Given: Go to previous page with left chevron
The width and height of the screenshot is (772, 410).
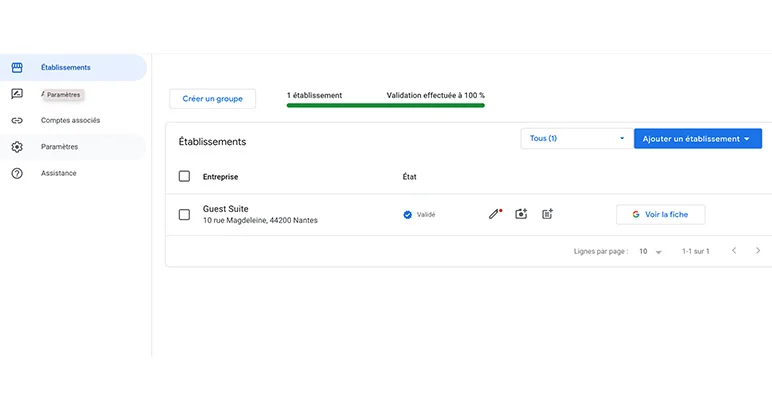Looking at the screenshot, I should tap(734, 251).
